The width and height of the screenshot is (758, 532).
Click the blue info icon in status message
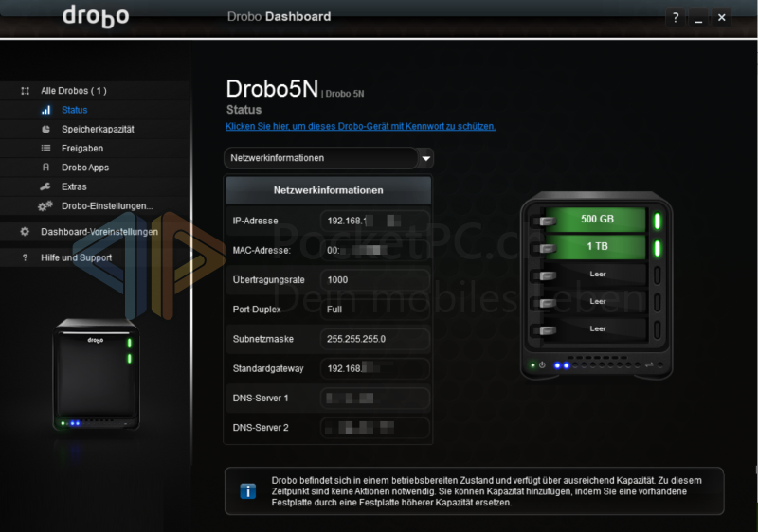point(248,491)
